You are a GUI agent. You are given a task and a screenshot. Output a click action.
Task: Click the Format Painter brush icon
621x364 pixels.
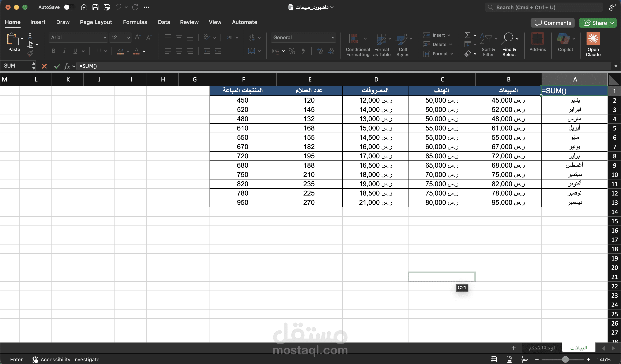(30, 53)
